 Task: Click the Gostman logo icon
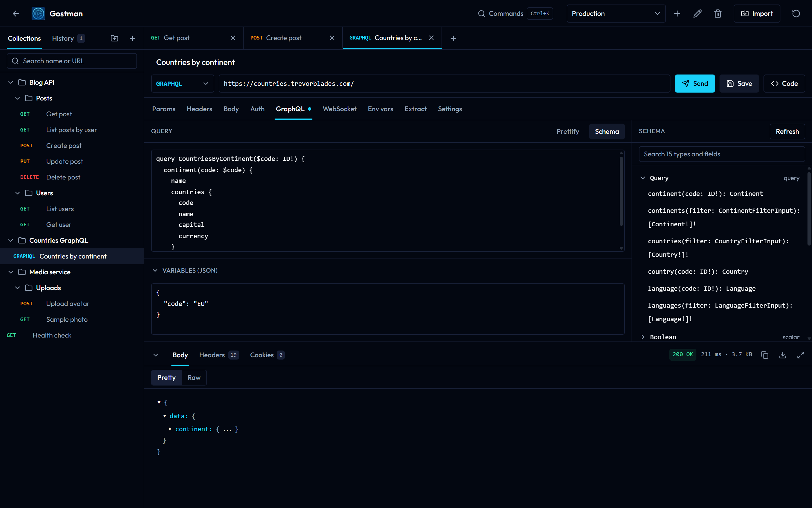pos(38,14)
